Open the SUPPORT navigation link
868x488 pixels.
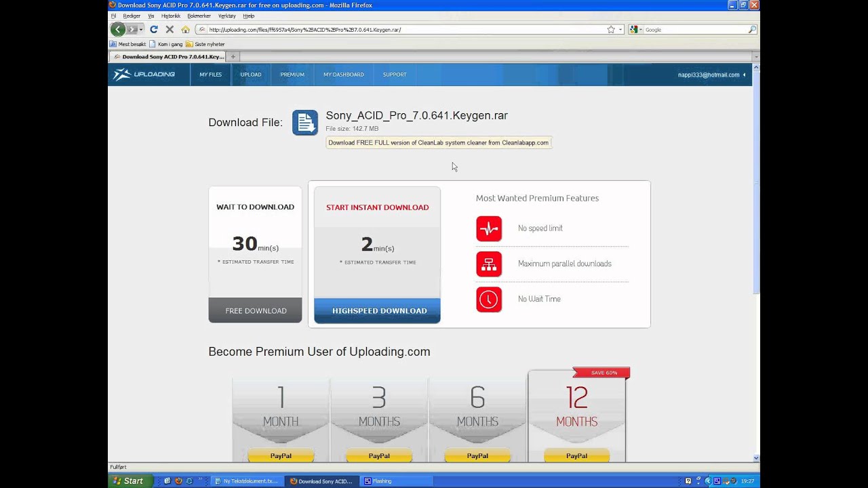pyautogui.click(x=395, y=75)
